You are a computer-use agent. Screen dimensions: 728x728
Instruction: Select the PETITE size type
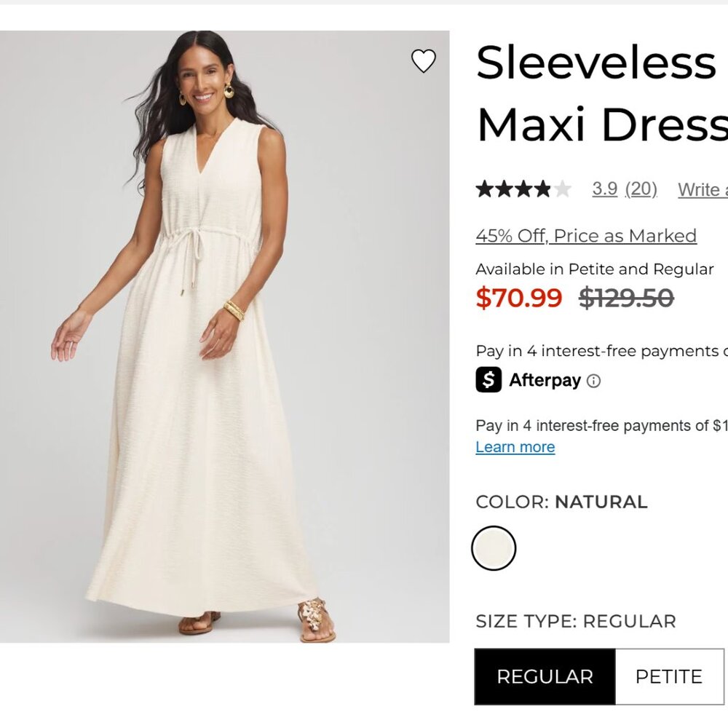click(669, 677)
